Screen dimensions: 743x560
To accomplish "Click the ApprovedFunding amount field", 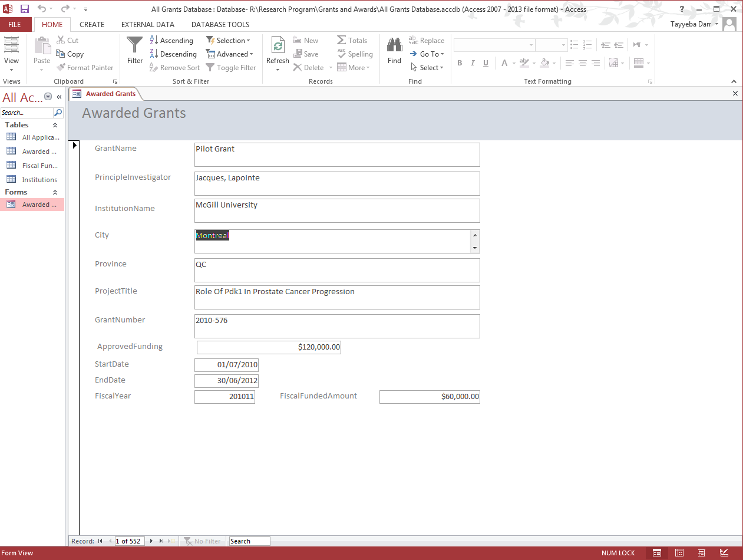I will [269, 347].
